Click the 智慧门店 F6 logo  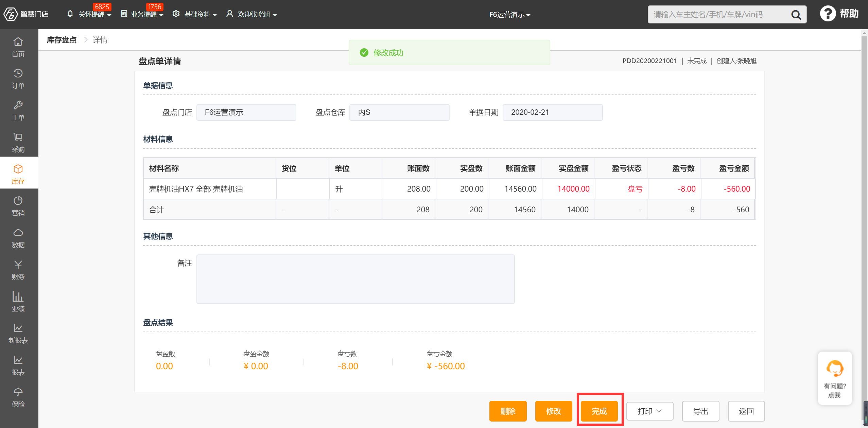[26, 14]
